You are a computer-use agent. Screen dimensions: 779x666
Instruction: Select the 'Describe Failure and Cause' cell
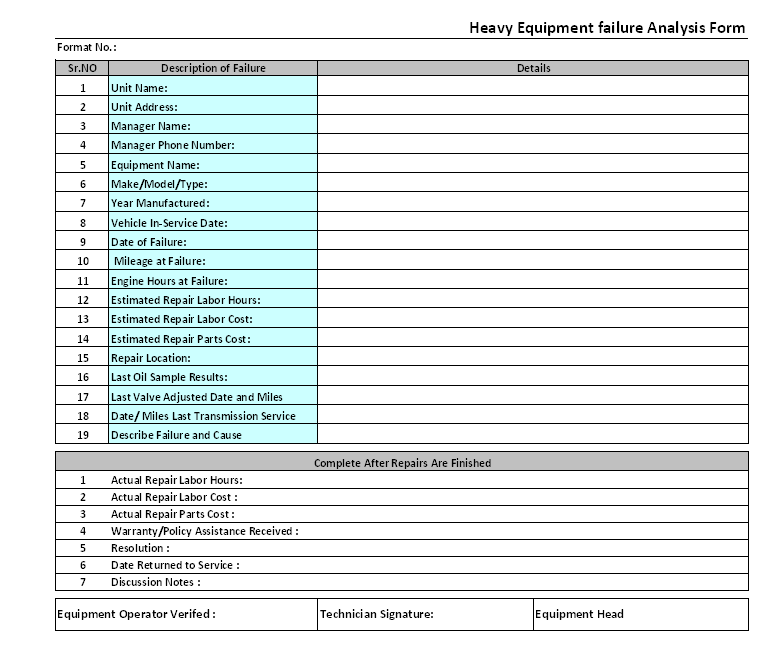(213, 434)
